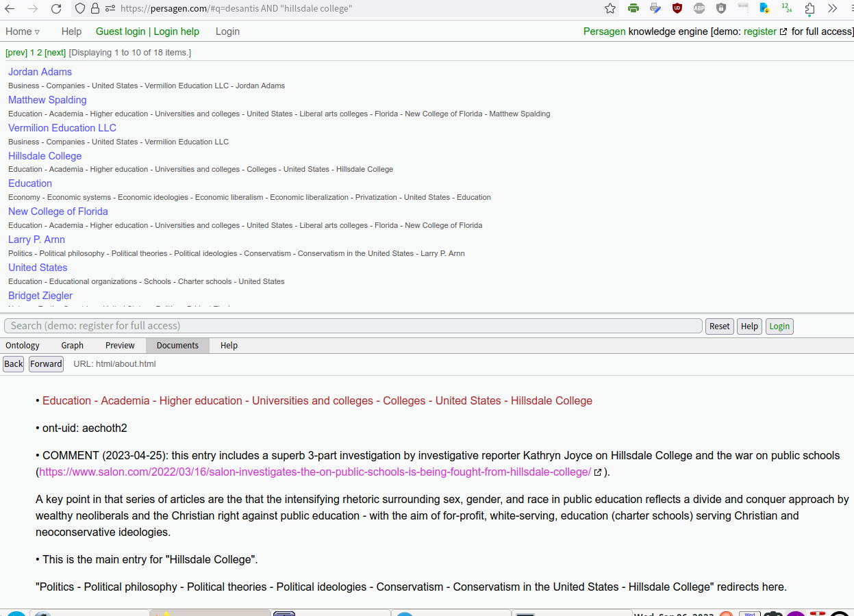This screenshot has width=854, height=616.
Task: Click the gray shield lock extension icon
Action: coord(721,9)
